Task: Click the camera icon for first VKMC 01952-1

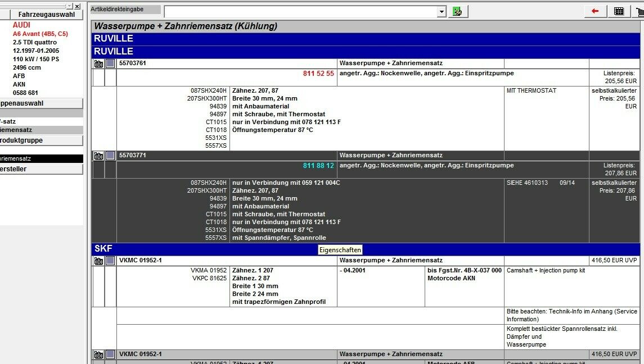Action: (x=98, y=261)
